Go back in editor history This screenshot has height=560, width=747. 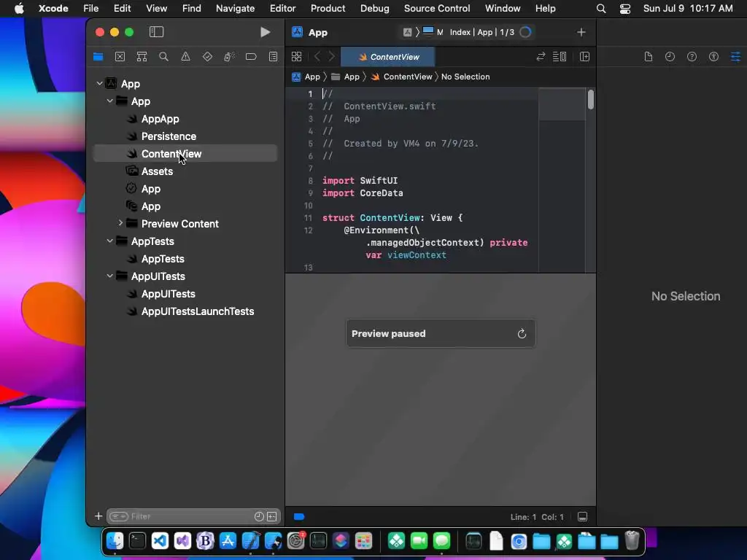[317, 57]
